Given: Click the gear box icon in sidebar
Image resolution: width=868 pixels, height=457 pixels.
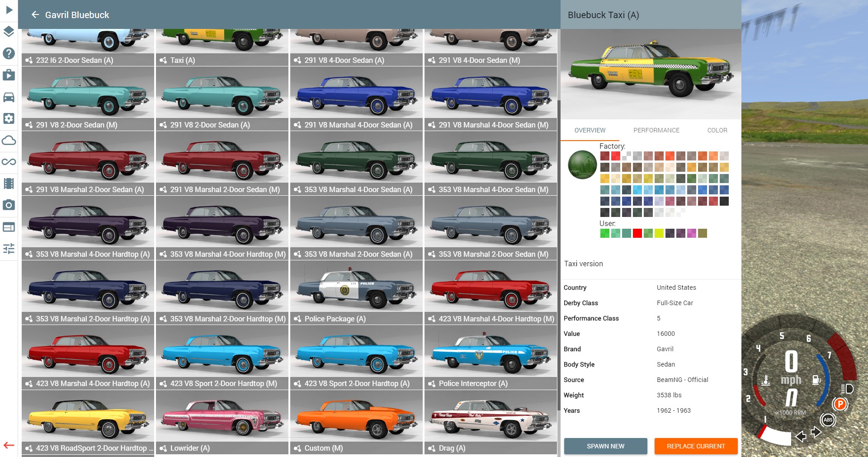Looking at the screenshot, I should tap(9, 118).
